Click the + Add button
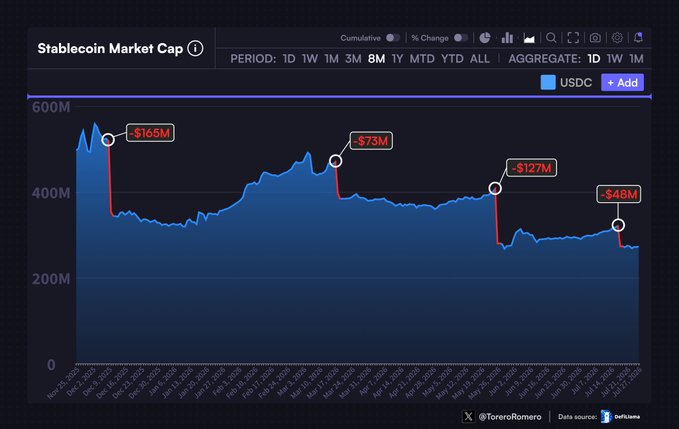This screenshot has height=429, width=679. click(x=622, y=83)
